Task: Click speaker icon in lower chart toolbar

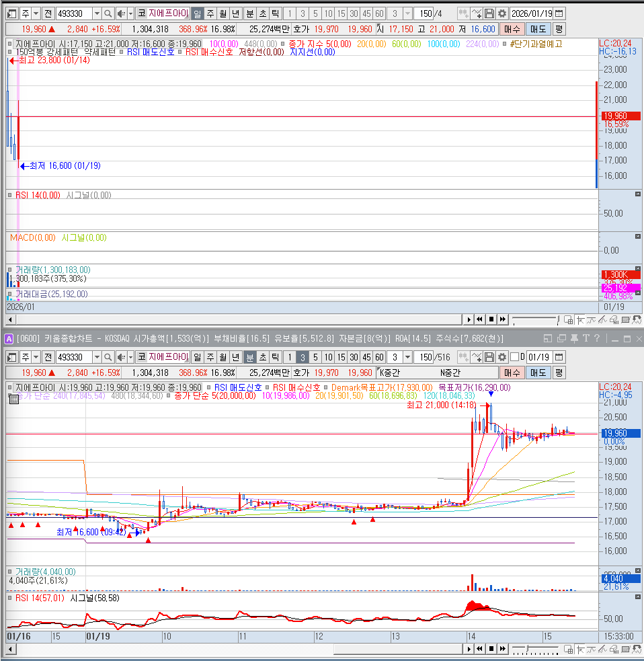Action: coord(121,357)
